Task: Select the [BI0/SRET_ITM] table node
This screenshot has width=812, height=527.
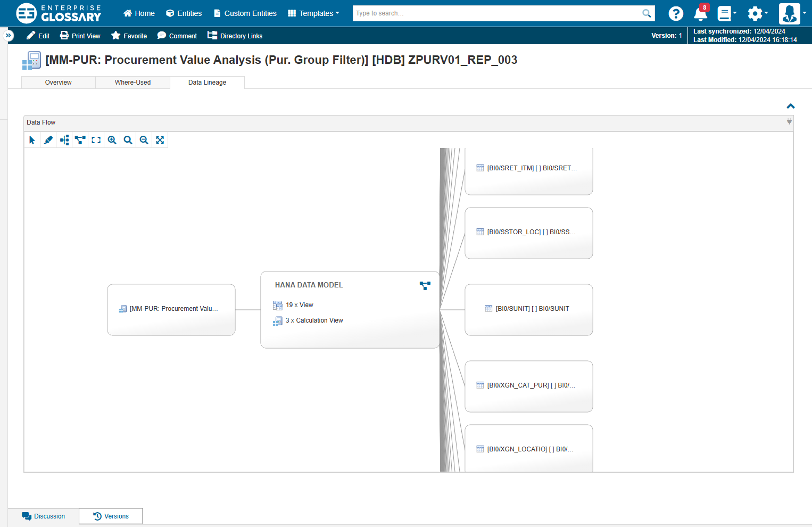Action: pyautogui.click(x=529, y=171)
